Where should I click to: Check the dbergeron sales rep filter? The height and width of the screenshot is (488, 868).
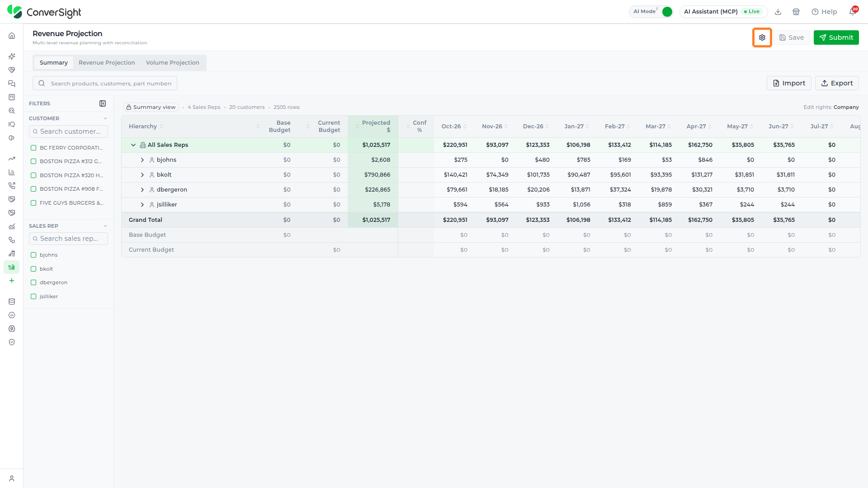click(33, 282)
